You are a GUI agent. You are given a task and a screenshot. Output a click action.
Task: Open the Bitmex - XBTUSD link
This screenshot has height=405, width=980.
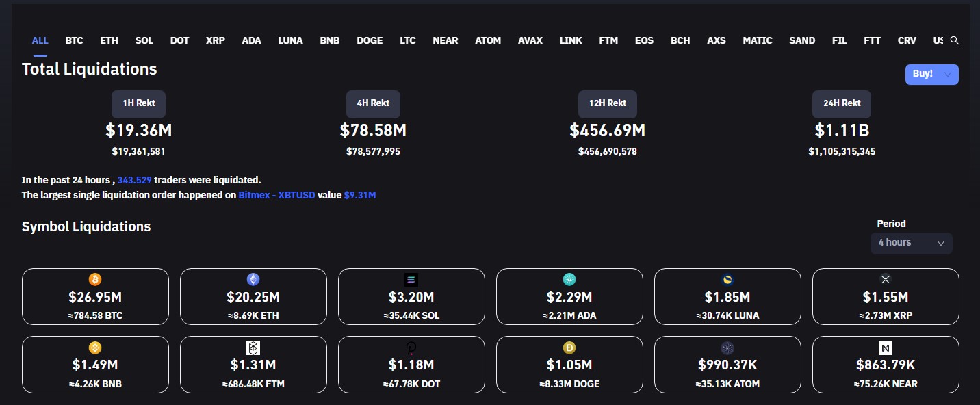point(276,195)
